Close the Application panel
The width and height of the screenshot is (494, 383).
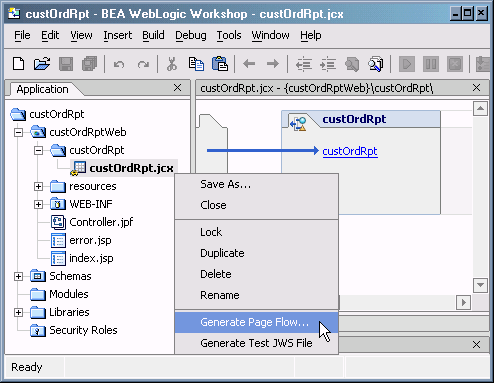coord(177,88)
